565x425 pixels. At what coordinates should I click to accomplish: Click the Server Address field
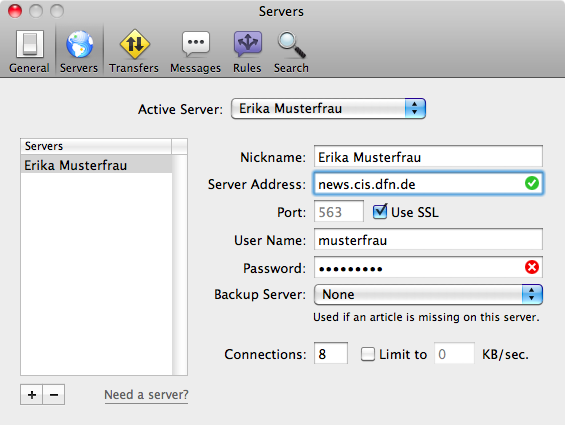pos(428,184)
